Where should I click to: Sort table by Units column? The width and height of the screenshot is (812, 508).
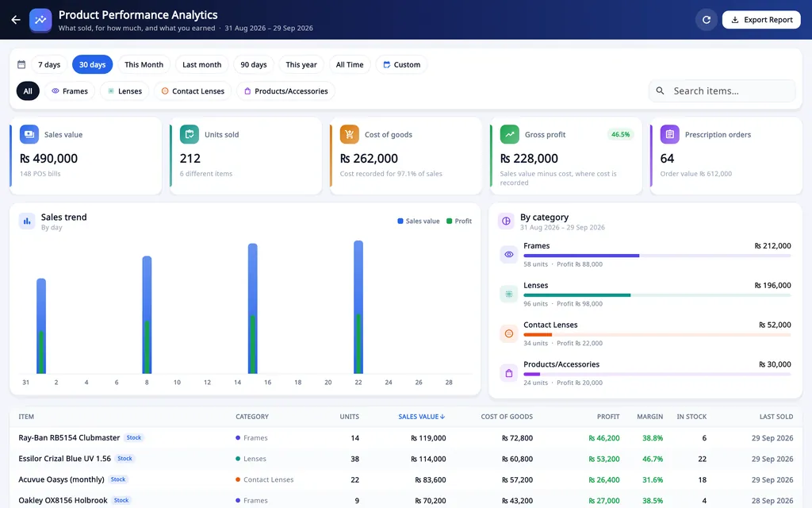(349, 417)
